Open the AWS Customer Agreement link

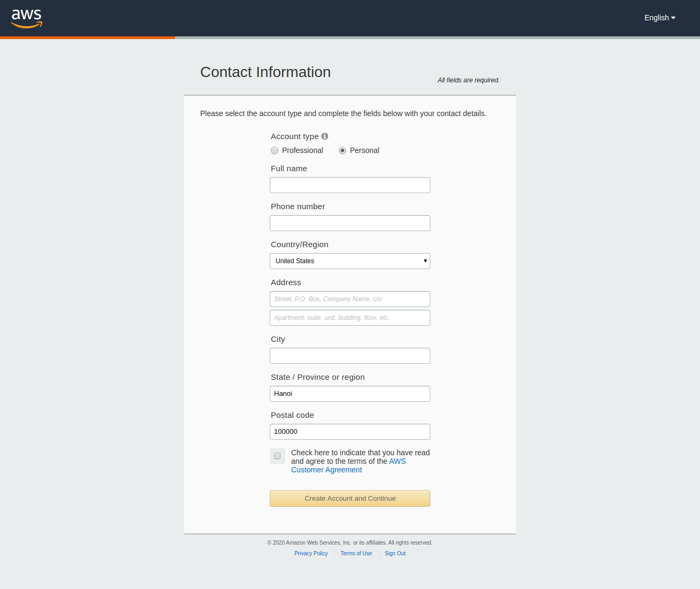326,470
